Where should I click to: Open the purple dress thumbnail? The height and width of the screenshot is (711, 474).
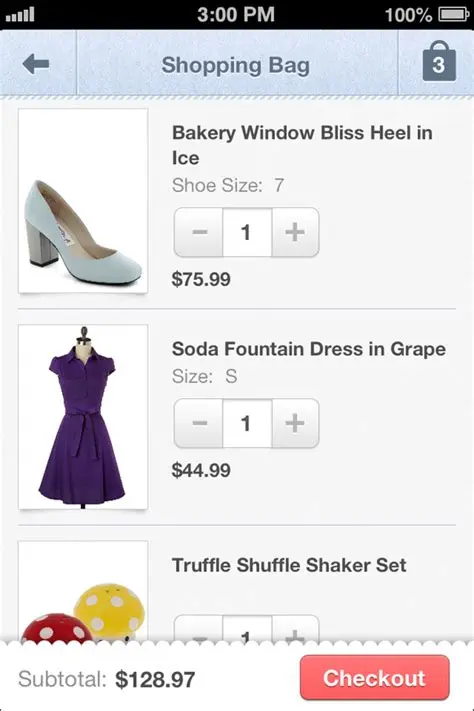click(83, 417)
